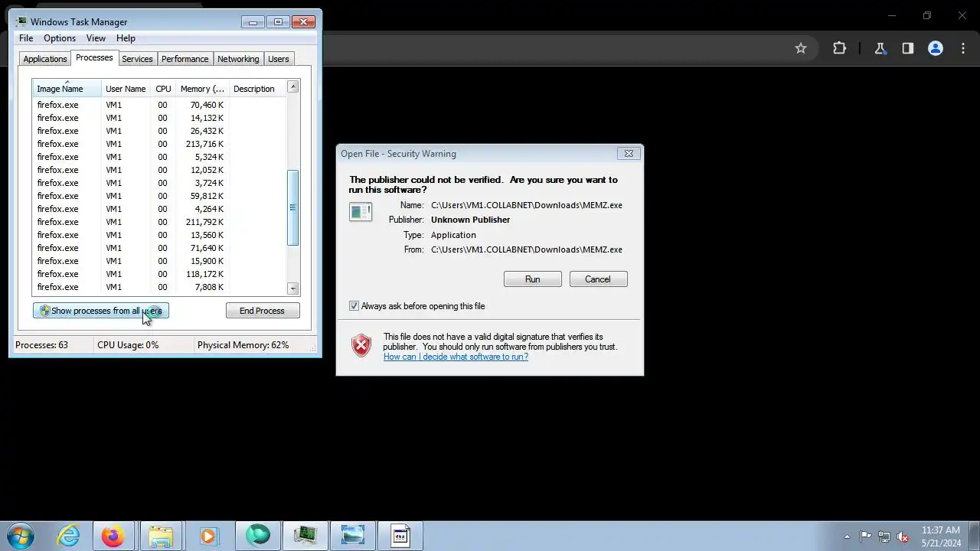Image resolution: width=980 pixels, height=551 pixels.
Task: Show hidden system tray icons
Action: pos(847,536)
